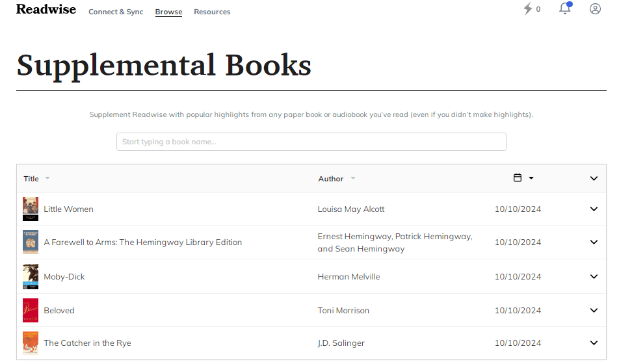Open the Little Women cover thumbnail
Viewport: 619px width, 364px height.
click(x=31, y=209)
